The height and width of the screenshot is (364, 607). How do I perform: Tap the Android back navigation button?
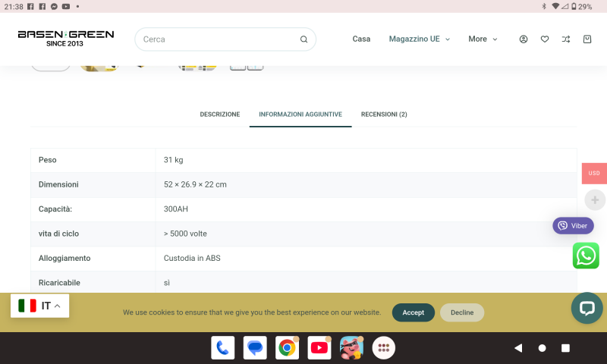pyautogui.click(x=518, y=348)
